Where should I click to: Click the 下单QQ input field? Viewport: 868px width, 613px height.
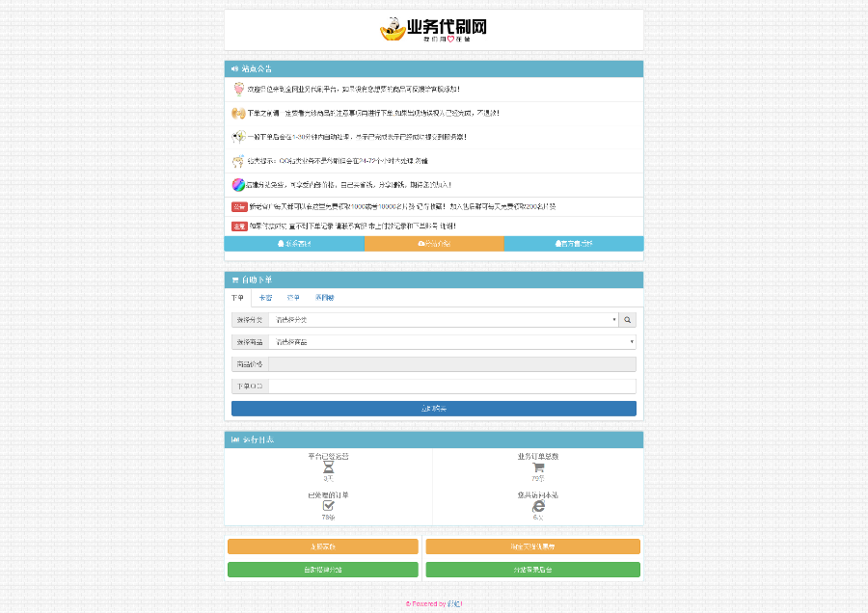pyautogui.click(x=452, y=386)
